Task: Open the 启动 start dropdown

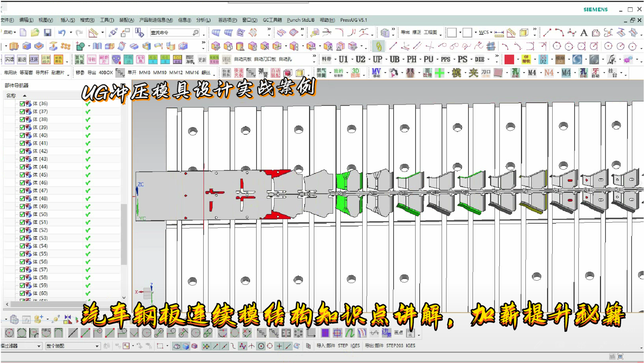Action: [x=9, y=32]
